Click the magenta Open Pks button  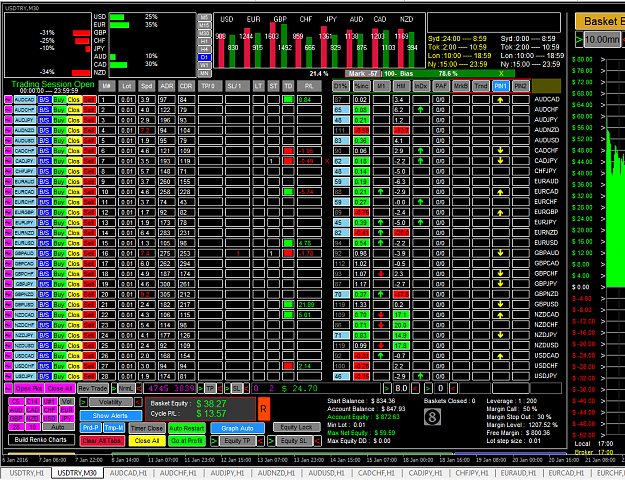pyautogui.click(x=29, y=388)
